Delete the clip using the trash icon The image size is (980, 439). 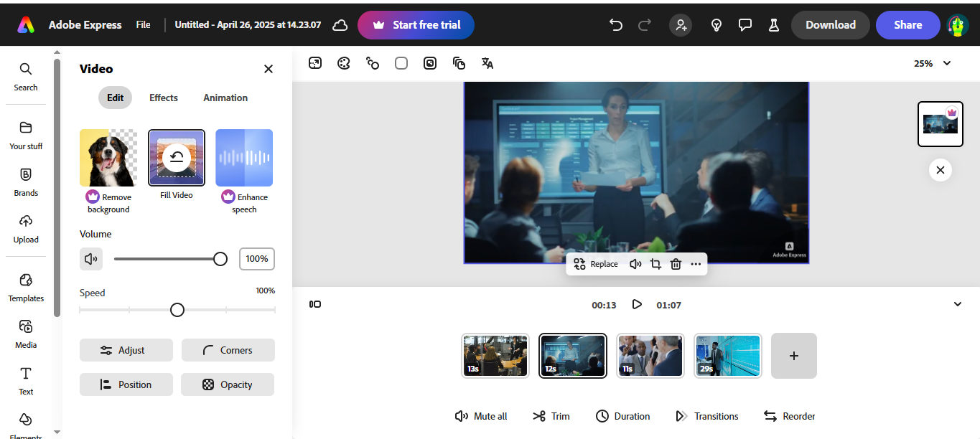pos(676,264)
